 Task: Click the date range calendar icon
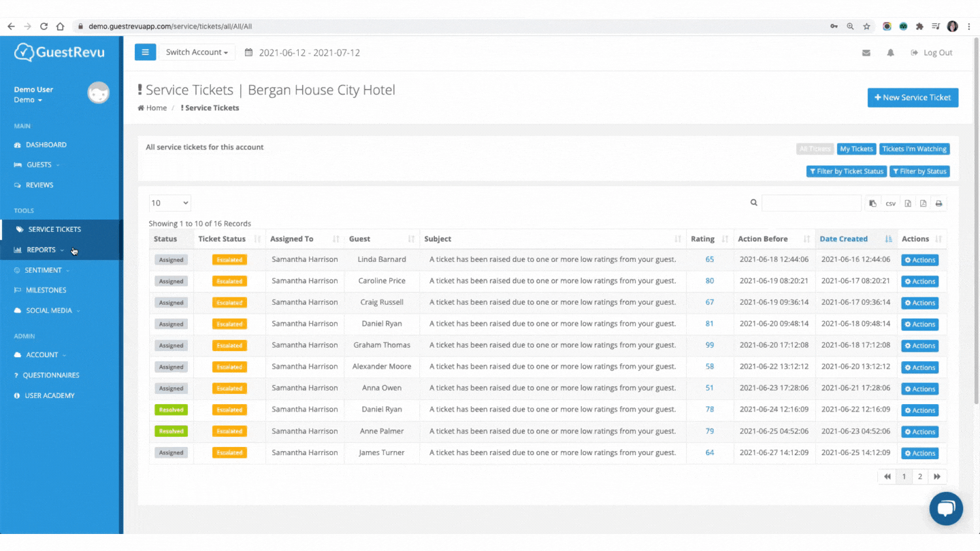(x=248, y=52)
